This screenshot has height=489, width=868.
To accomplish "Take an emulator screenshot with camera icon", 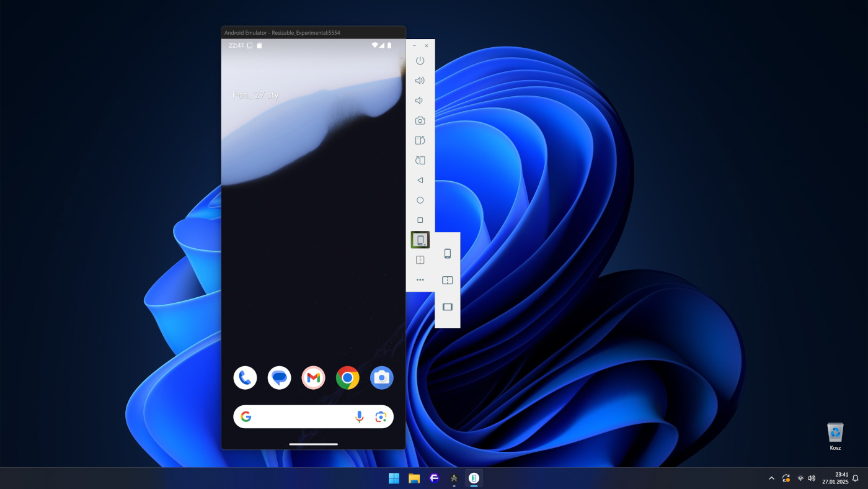I will 420,120.
